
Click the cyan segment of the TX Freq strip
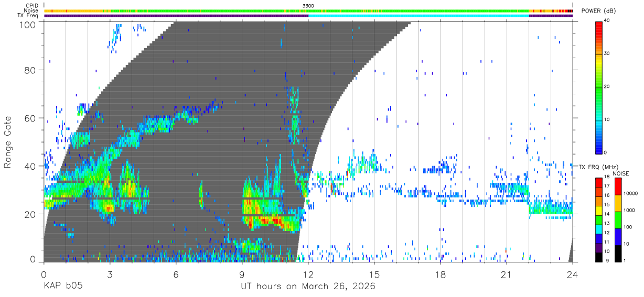(419, 16)
